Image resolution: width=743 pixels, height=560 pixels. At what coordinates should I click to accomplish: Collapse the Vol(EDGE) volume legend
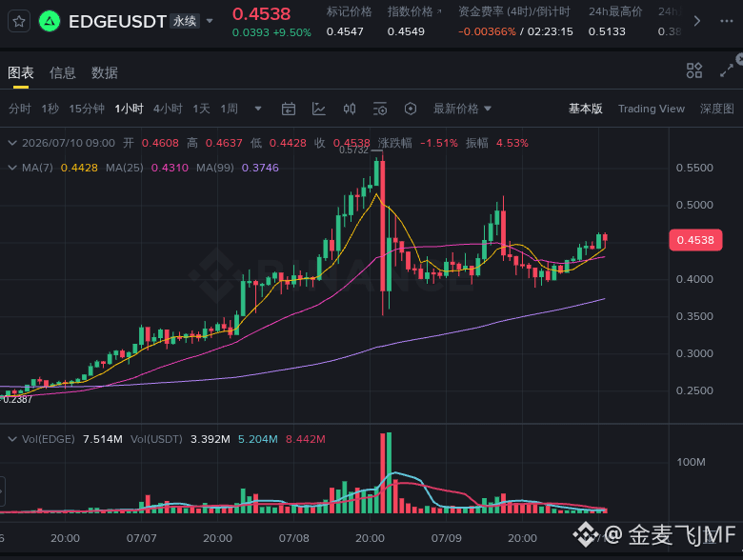12,439
